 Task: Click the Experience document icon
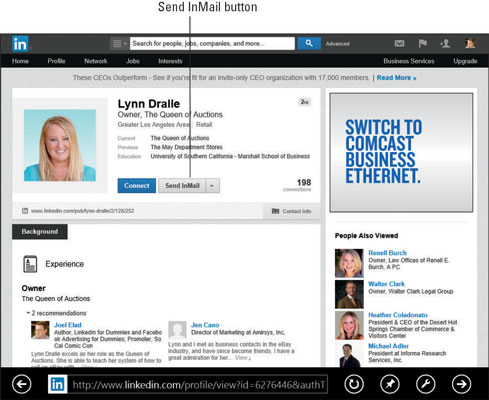click(x=30, y=264)
